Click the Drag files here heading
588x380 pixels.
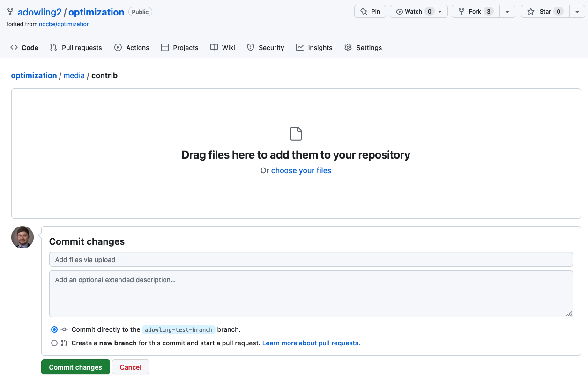click(x=296, y=155)
